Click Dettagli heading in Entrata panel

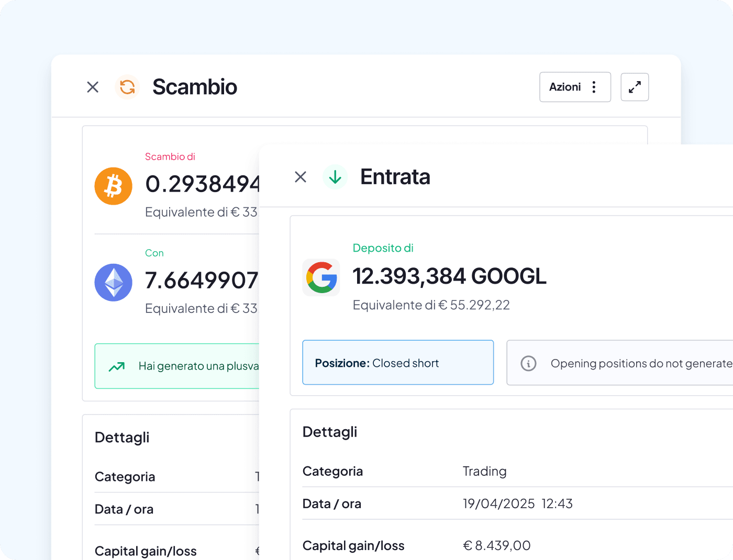(x=330, y=432)
